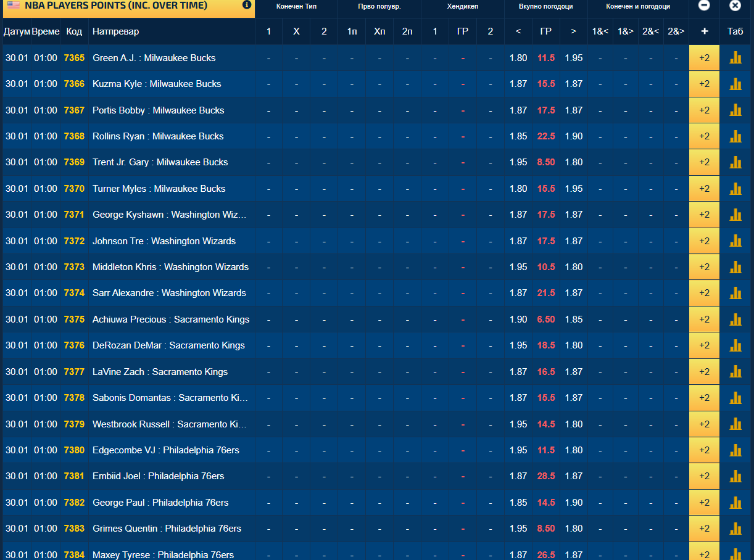This screenshot has height=560, width=754.
Task: Collapse the section using the minus icon
Action: pyautogui.click(x=704, y=6)
